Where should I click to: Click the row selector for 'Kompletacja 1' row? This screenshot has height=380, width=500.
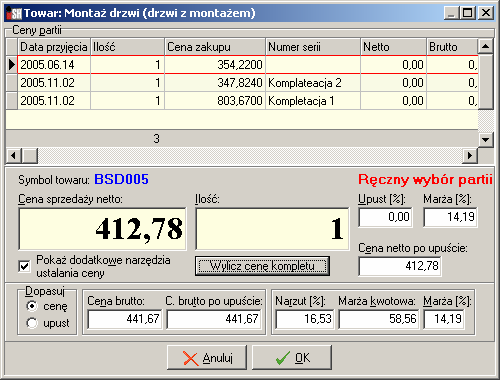[12, 101]
